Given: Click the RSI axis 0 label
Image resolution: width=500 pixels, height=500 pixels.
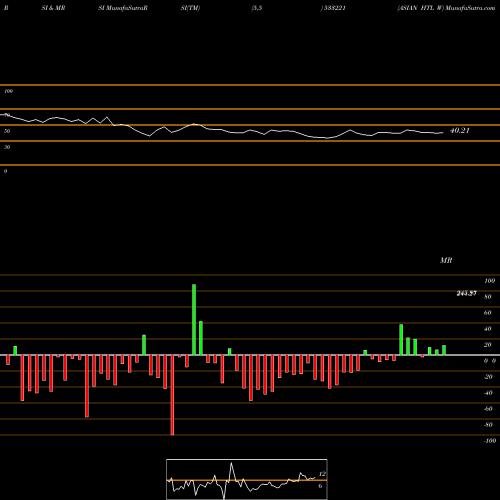Looking at the screenshot, I should click(x=5, y=171).
